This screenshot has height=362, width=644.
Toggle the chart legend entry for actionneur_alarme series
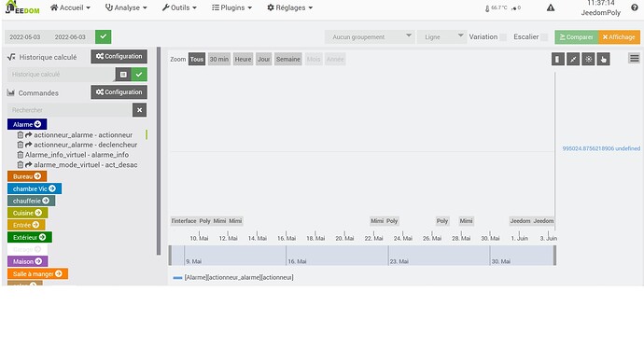point(233,277)
